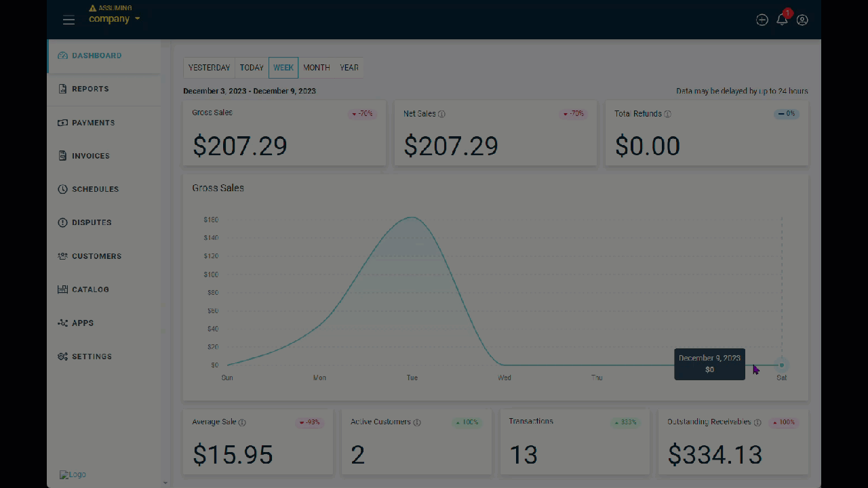Open the Disputes alert icon
This screenshot has width=868, height=488.
[62, 222]
